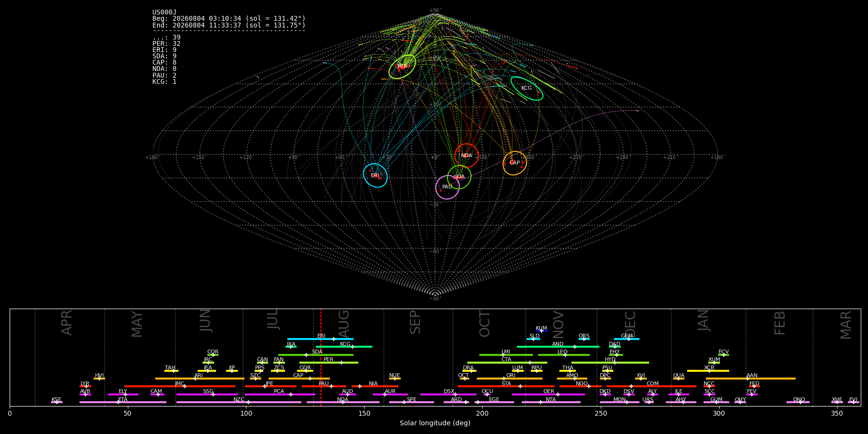
Task: Select the CAP orange radiant circle
Action: click(x=515, y=163)
